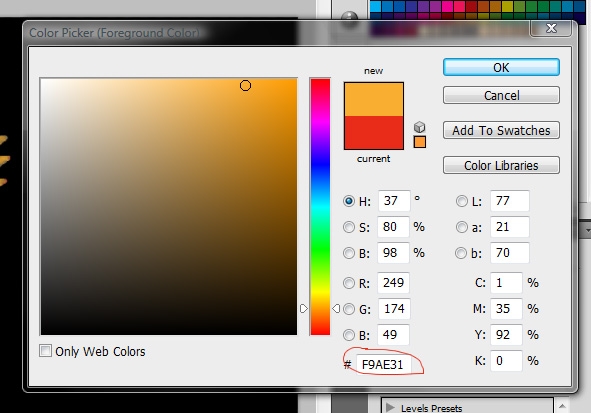This screenshot has width=591, height=413.
Task: Select the H hue radio button
Action: pos(349,201)
